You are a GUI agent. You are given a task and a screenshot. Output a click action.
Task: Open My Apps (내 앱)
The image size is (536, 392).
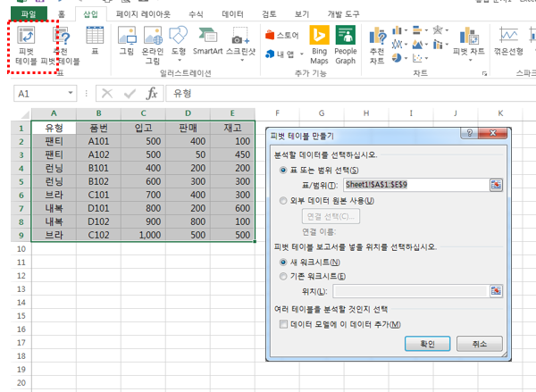pyautogui.click(x=281, y=54)
